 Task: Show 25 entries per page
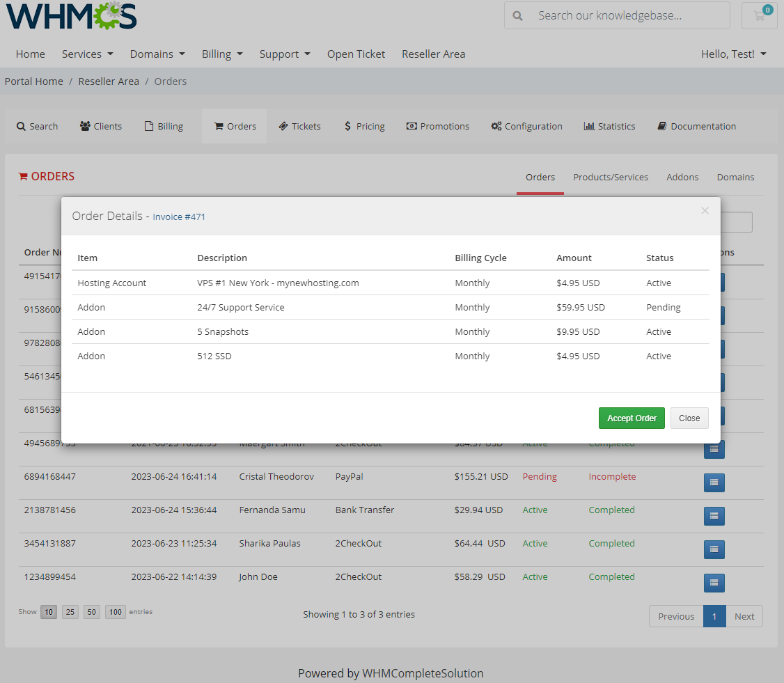70,611
